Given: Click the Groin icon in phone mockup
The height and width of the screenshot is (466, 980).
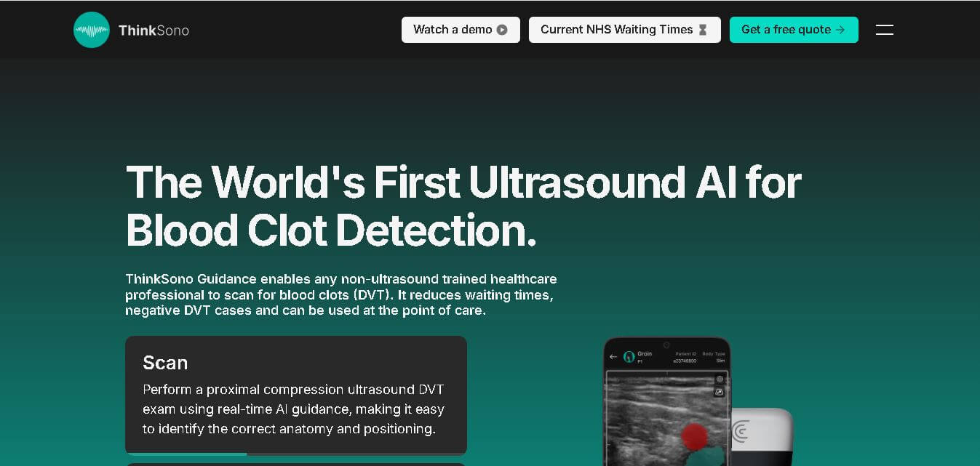Looking at the screenshot, I should point(629,357).
